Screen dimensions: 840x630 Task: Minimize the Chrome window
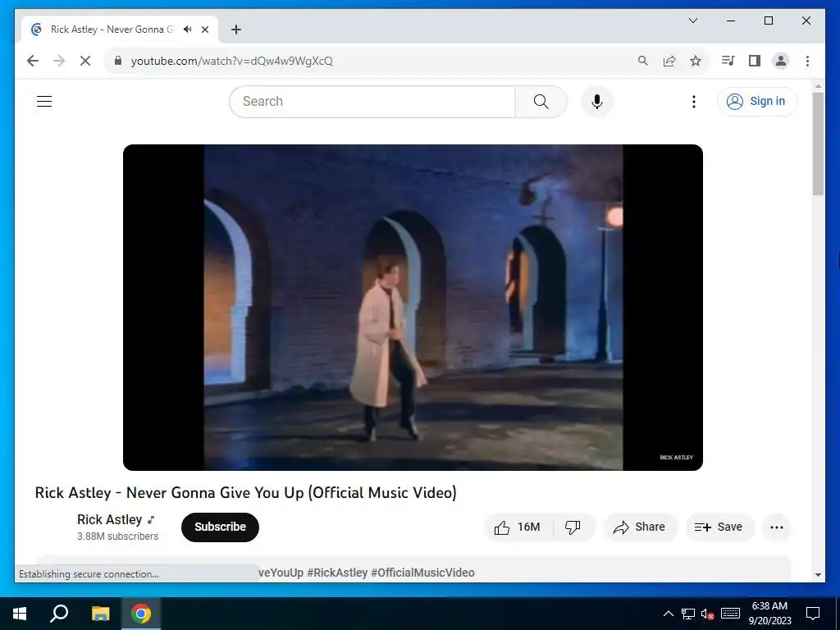(731, 21)
